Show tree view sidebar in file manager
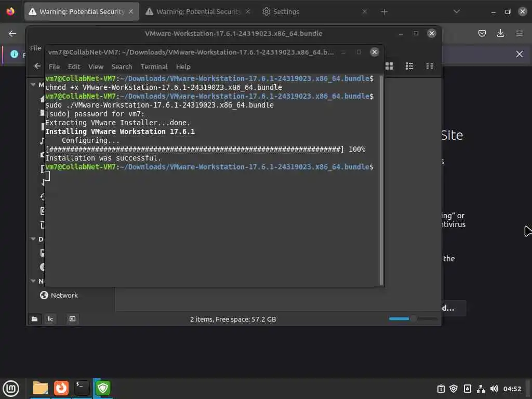The height and width of the screenshot is (399, 532). click(50, 319)
